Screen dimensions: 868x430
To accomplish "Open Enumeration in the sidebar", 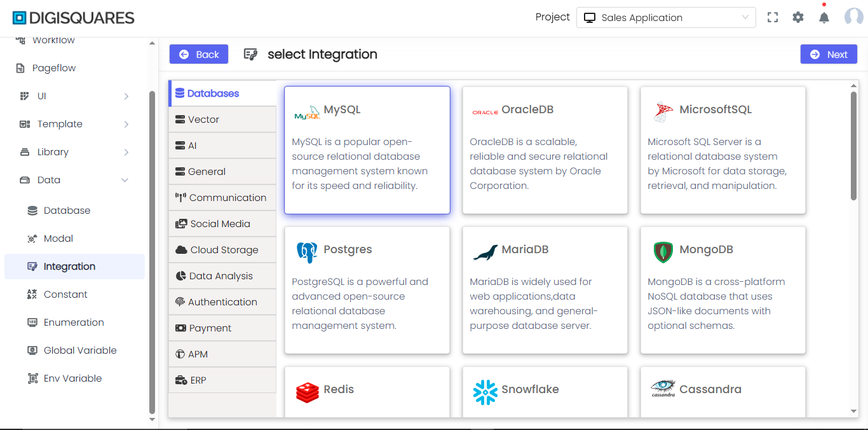I will [74, 322].
